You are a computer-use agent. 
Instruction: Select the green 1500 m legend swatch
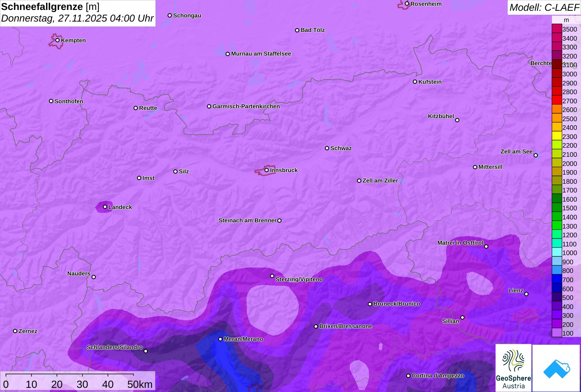[557, 208]
